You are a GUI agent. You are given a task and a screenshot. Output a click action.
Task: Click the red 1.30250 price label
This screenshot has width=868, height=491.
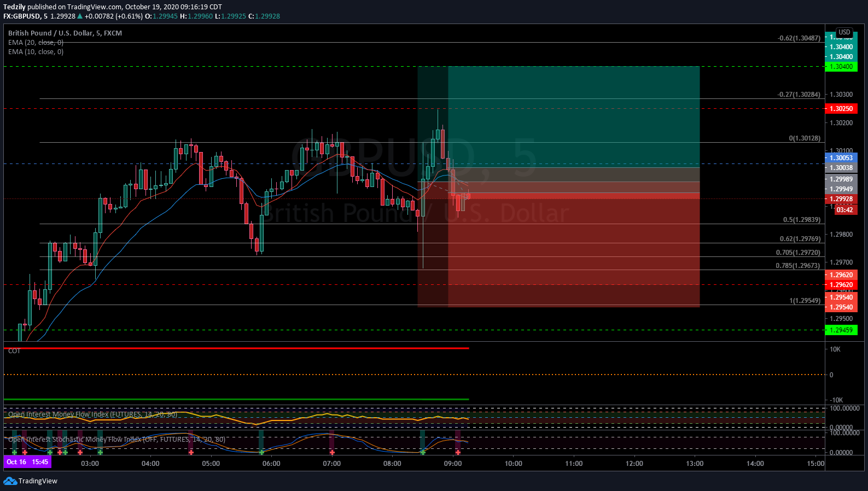841,109
